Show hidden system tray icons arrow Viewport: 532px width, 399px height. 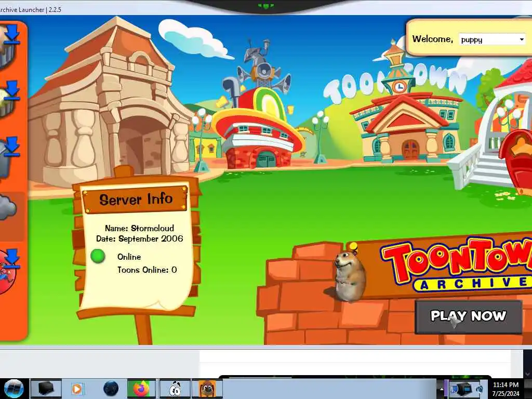coord(442,389)
